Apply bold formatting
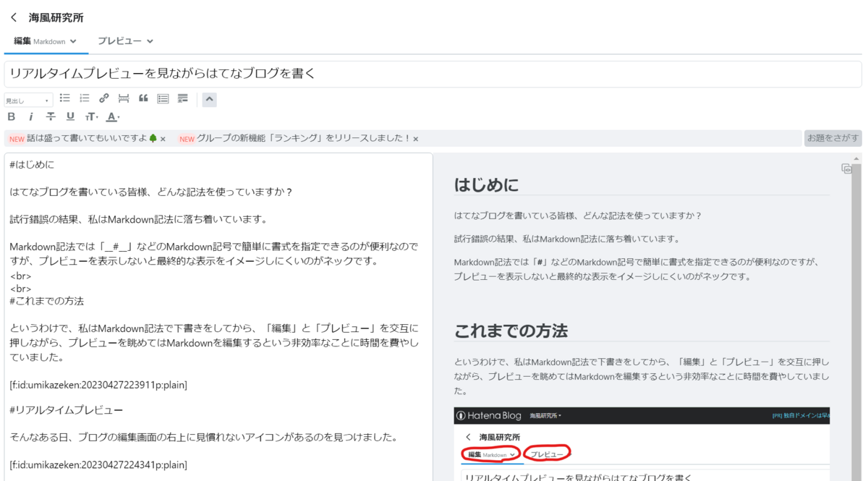 pos(11,116)
